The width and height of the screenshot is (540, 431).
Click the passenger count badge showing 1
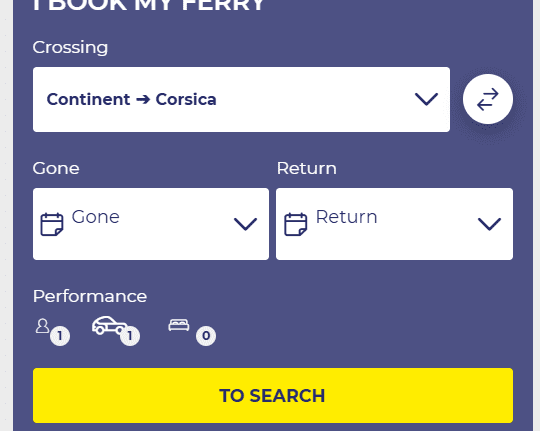coord(60,336)
